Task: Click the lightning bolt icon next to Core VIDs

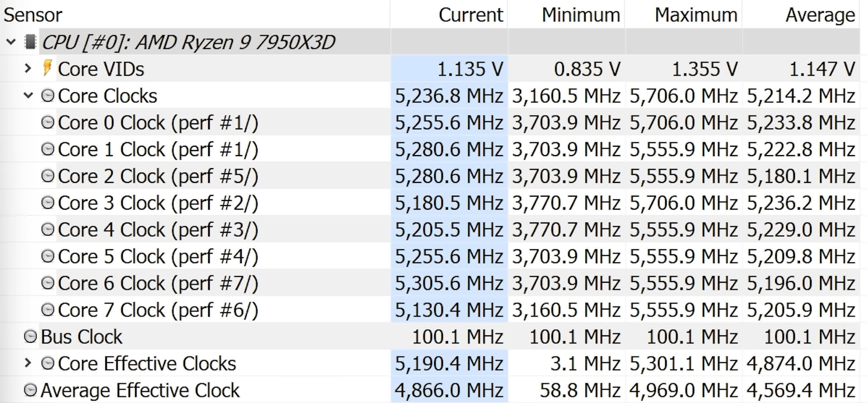Action: (x=48, y=68)
